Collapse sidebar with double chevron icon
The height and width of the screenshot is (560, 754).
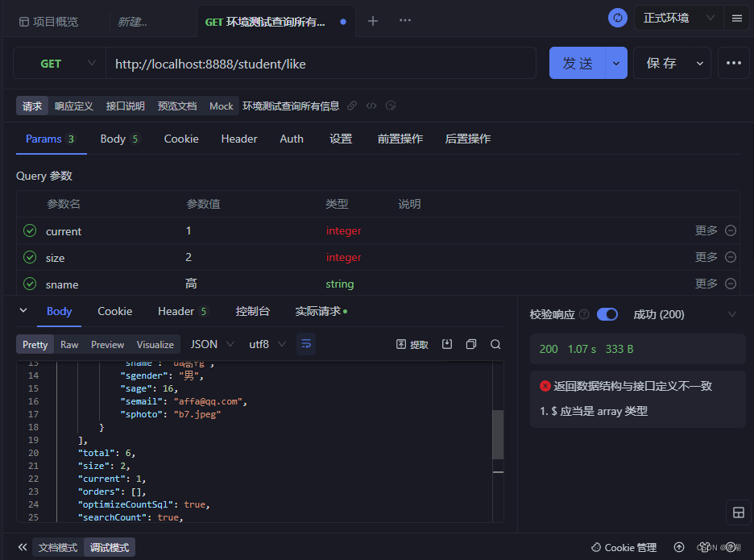tap(23, 547)
